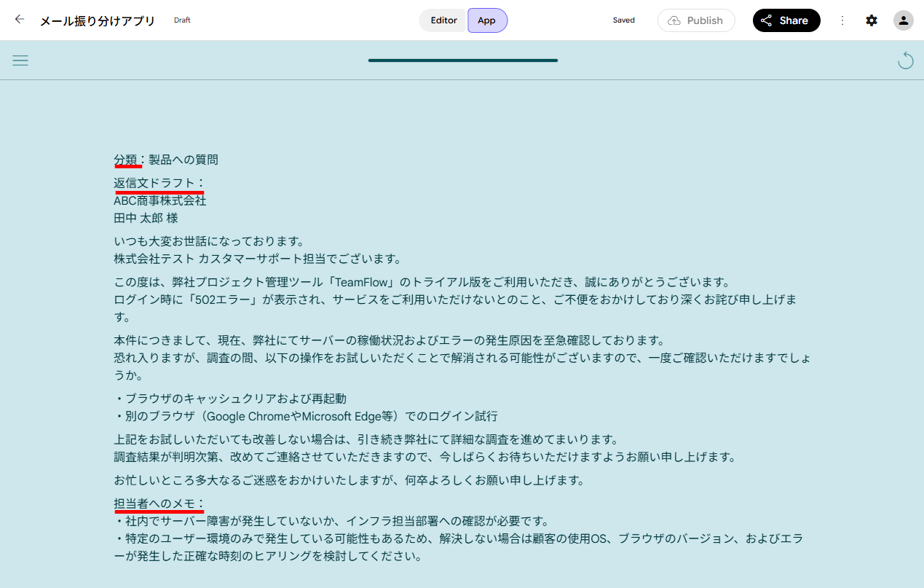Viewport: 924px width, 588px height.
Task: Open the settings gear icon
Action: [x=872, y=20]
